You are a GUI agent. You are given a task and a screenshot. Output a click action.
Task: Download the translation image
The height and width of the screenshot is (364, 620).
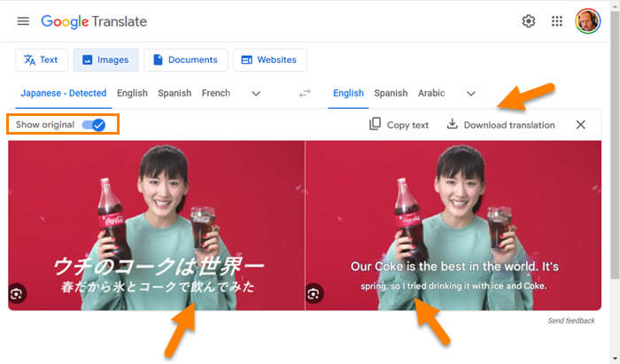click(500, 125)
